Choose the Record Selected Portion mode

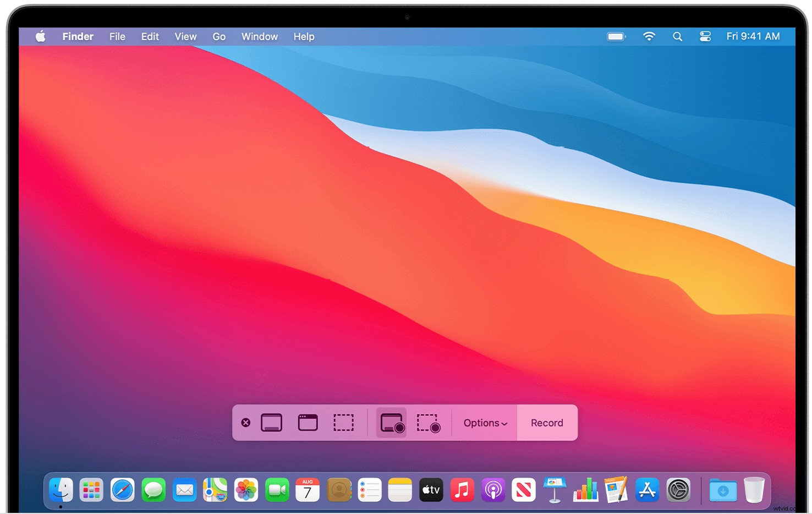point(429,423)
